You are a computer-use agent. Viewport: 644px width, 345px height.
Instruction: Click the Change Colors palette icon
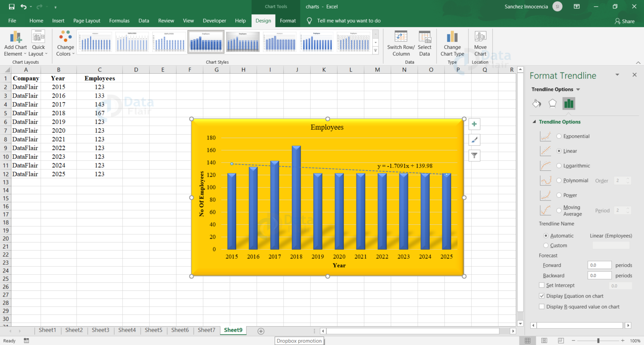65,36
